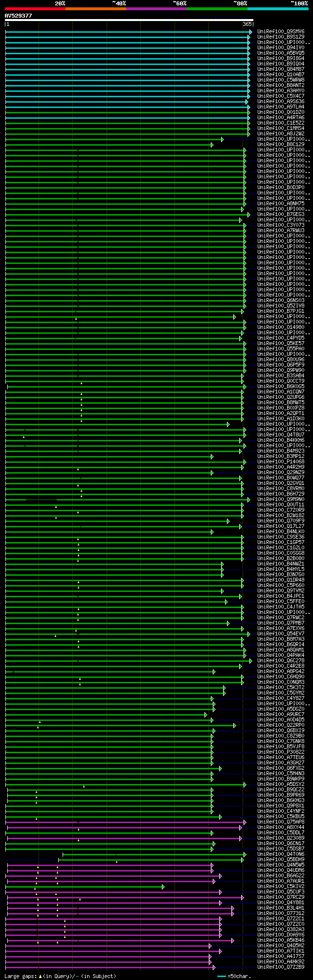Click hit label UniRef100_A4HK92
Screen dimensions: 313x980
point(281,962)
